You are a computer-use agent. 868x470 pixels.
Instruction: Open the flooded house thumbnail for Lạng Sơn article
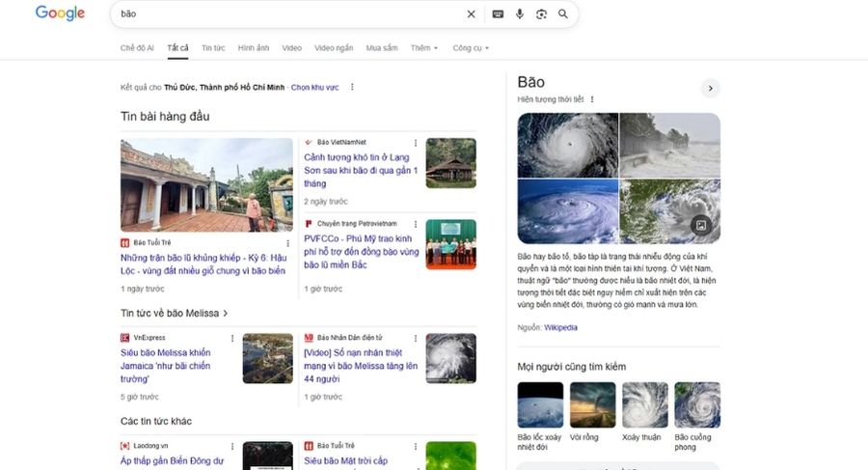[450, 163]
